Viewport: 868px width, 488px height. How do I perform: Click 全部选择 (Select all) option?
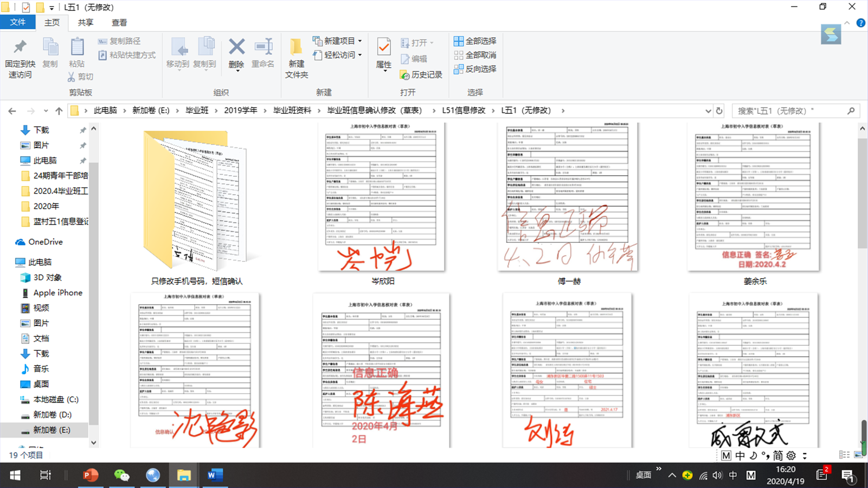(x=475, y=41)
